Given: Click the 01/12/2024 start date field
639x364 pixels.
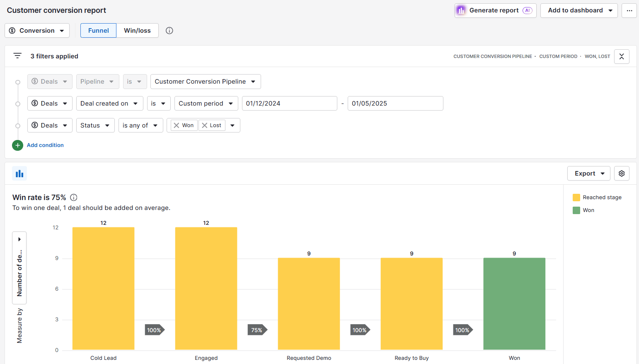Looking at the screenshot, I should click(x=289, y=103).
